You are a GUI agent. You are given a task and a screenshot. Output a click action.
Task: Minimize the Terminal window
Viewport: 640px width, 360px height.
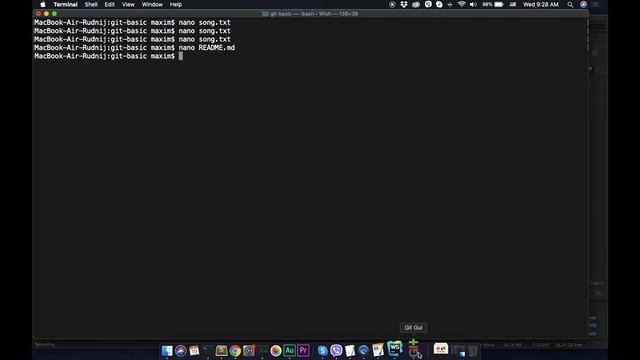[x=46, y=13]
